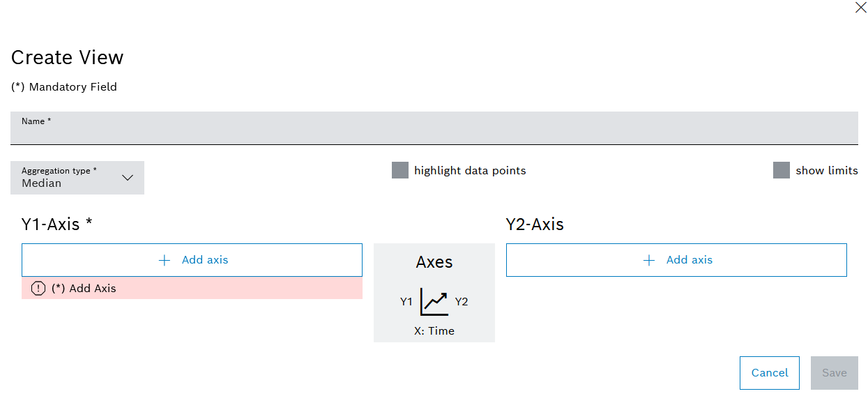
Task: Enable the highlight data points checkbox
Action: pyautogui.click(x=400, y=170)
